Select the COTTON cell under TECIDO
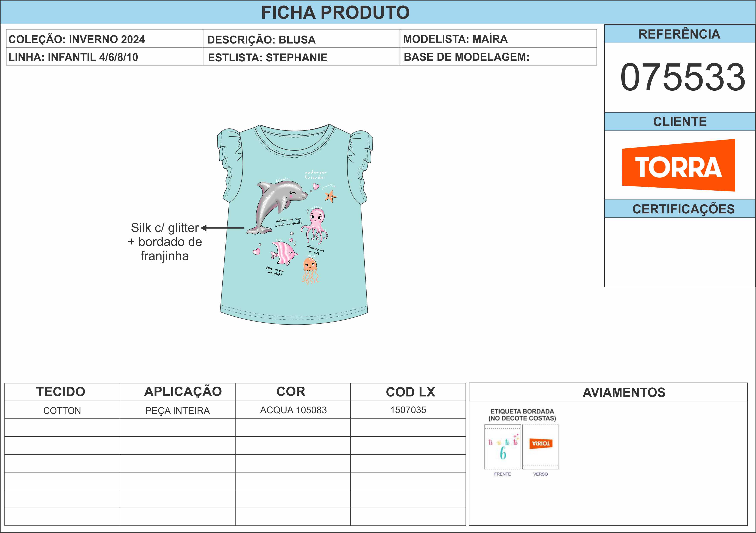Viewport: 756px width, 533px height. (x=62, y=410)
